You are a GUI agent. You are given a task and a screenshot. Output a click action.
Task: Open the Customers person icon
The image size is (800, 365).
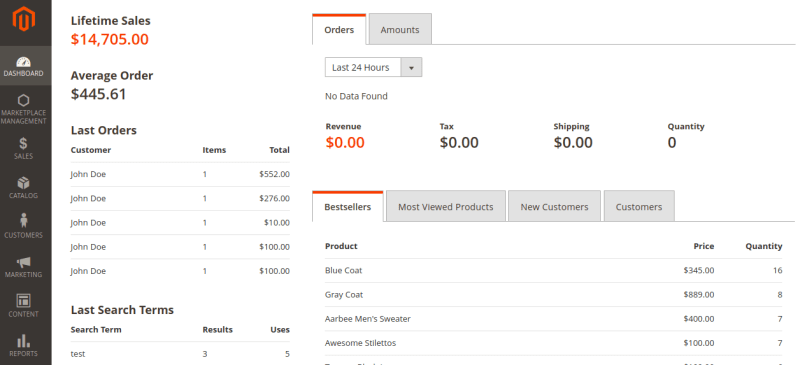[x=23, y=221]
